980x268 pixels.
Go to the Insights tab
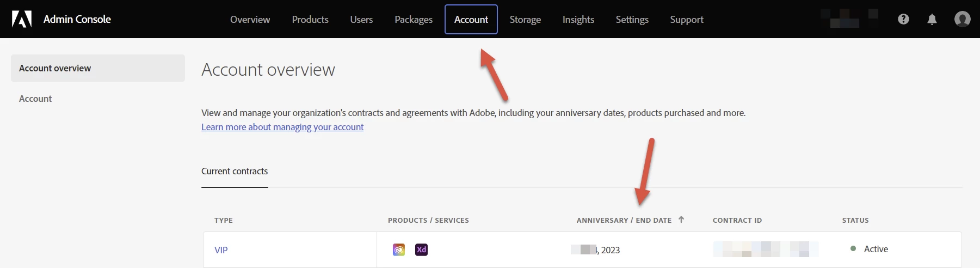578,20
